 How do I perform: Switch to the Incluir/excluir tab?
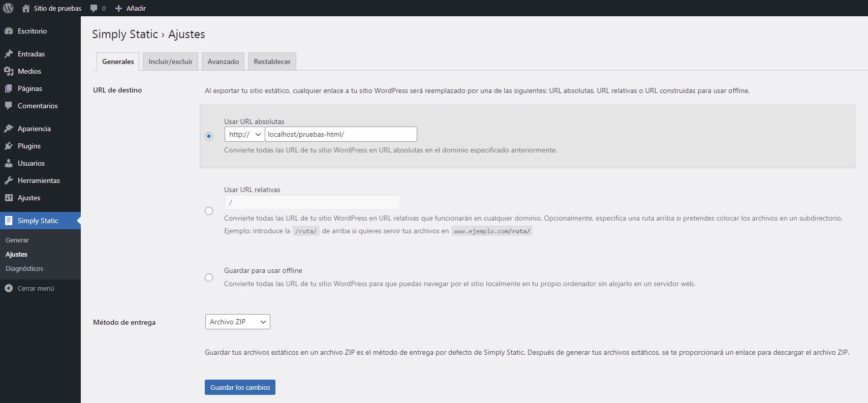click(x=171, y=61)
